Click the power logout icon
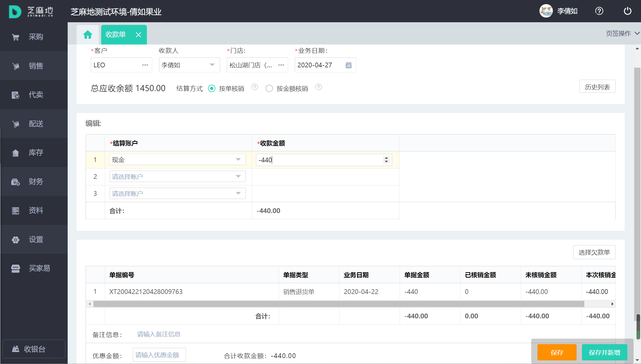Image resolution: width=641 pixels, height=364 pixels. pyautogui.click(x=627, y=11)
